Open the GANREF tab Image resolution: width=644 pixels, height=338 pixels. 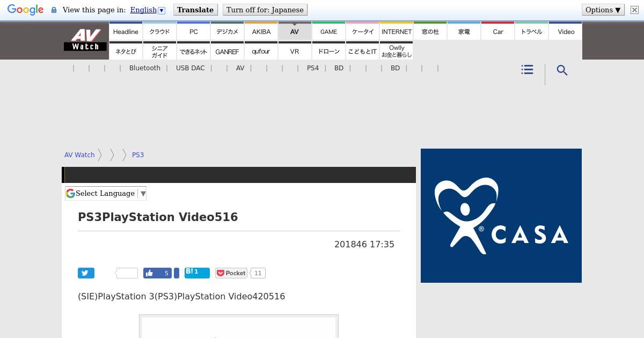coord(228,51)
